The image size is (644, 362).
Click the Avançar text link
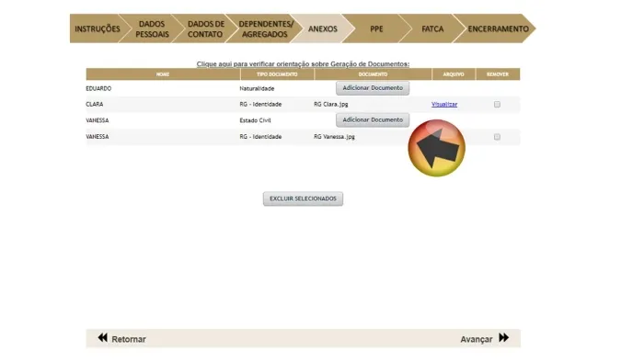coord(477,339)
